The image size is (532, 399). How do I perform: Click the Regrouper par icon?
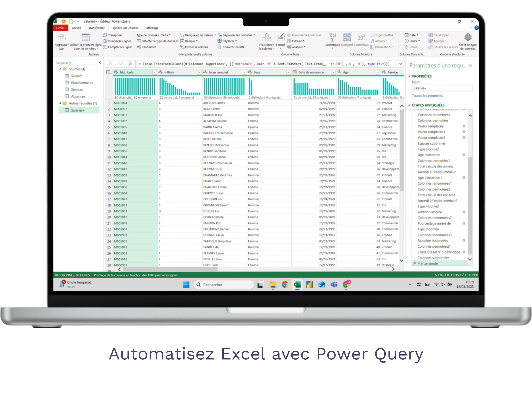point(62,37)
